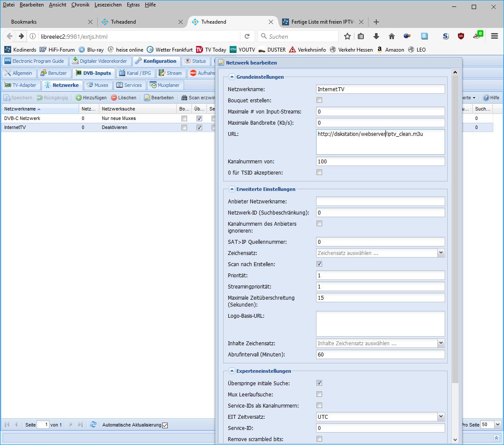This screenshot has height=445, width=504.
Task: Reload the page with refresh icon
Action: pyautogui.click(x=247, y=36)
